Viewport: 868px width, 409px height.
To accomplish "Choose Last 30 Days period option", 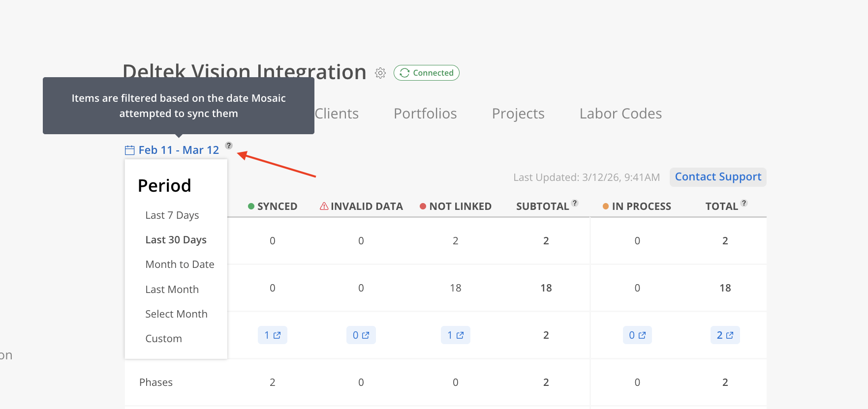I will [176, 240].
